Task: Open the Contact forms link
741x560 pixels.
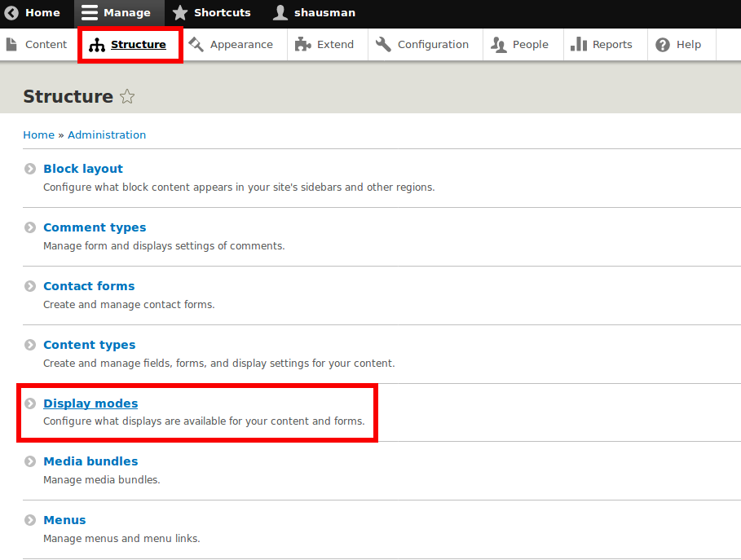Action: click(x=89, y=286)
